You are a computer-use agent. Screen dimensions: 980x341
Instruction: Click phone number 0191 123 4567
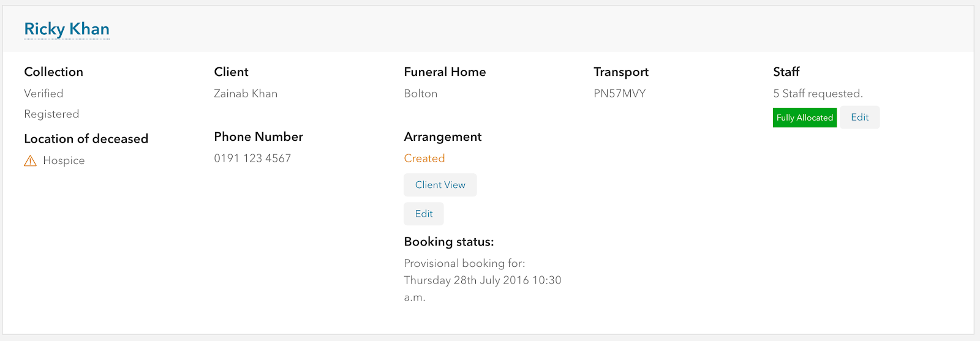252,158
